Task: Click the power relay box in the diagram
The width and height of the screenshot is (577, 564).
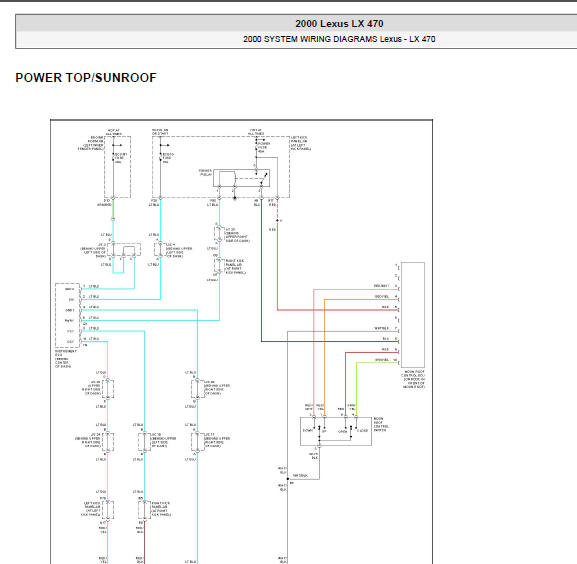Action: pos(241,178)
